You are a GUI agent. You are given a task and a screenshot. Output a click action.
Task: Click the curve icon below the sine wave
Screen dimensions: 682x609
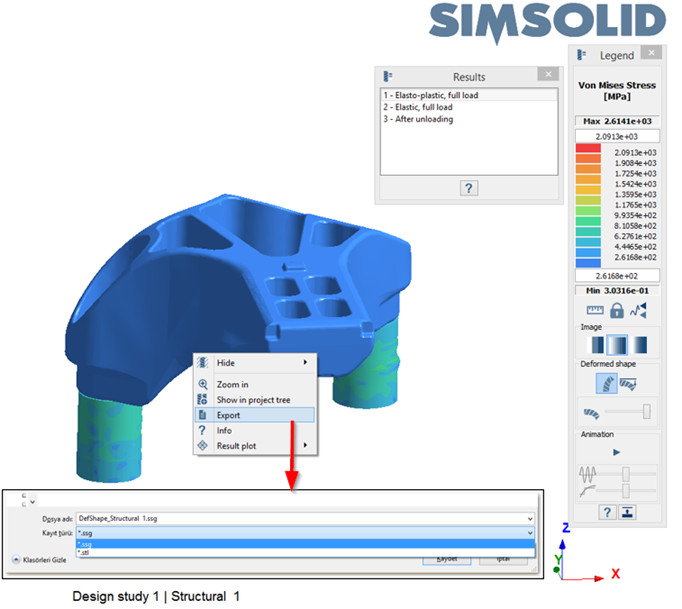click(588, 491)
